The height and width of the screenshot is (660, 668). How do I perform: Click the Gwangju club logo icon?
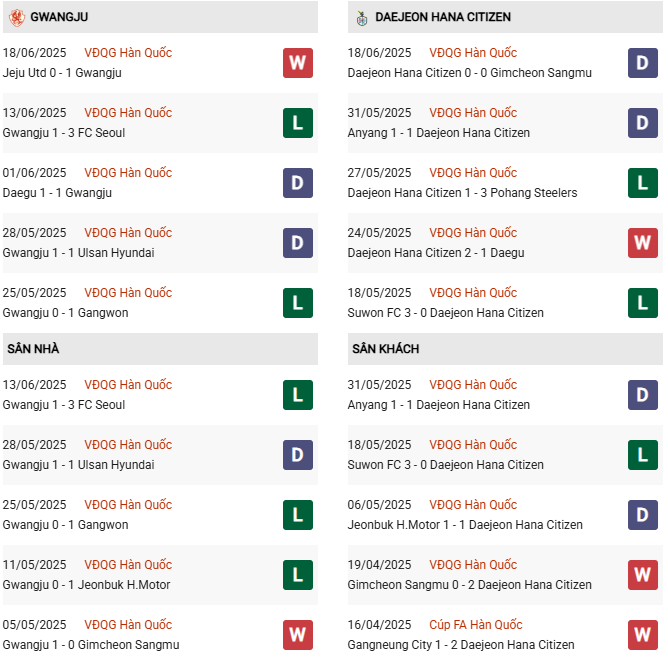point(17,17)
